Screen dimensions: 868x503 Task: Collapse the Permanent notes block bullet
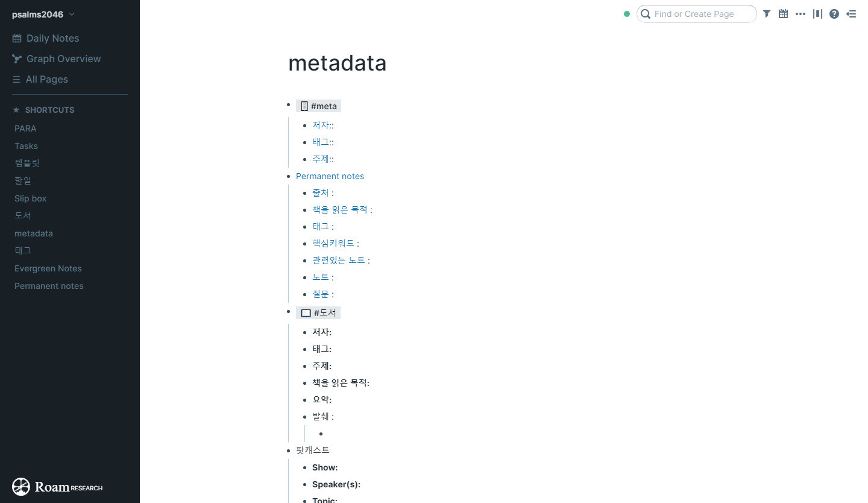click(289, 176)
